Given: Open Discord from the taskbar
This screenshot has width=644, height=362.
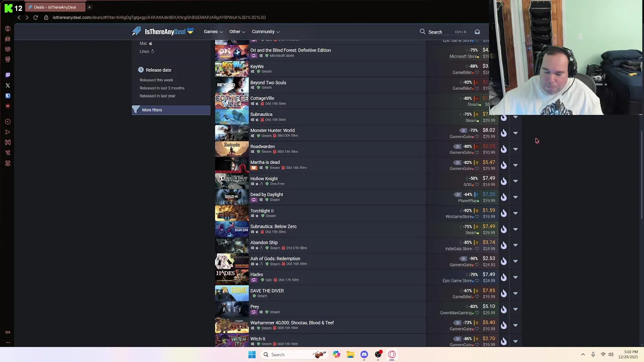Looking at the screenshot, I should 364,354.
